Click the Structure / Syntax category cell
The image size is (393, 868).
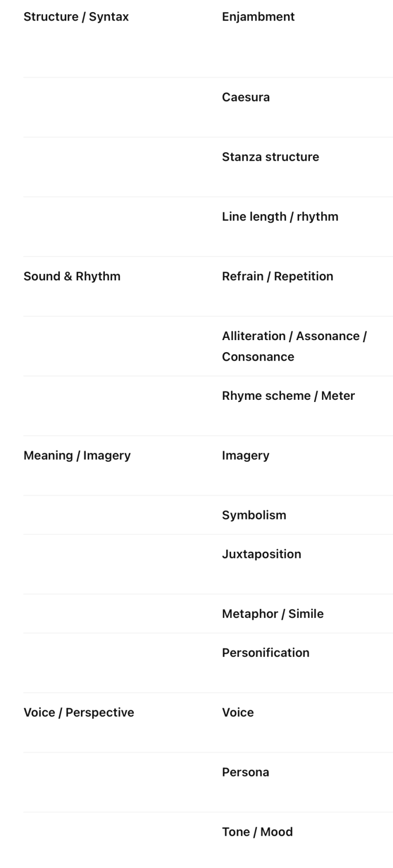pyautogui.click(x=76, y=17)
